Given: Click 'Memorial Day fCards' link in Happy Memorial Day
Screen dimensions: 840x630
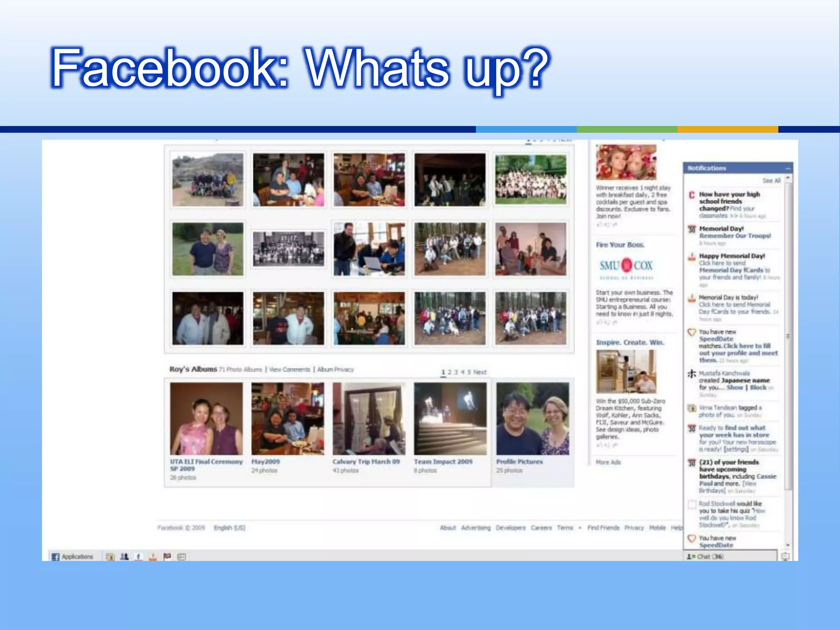Looking at the screenshot, I should click(x=731, y=270).
